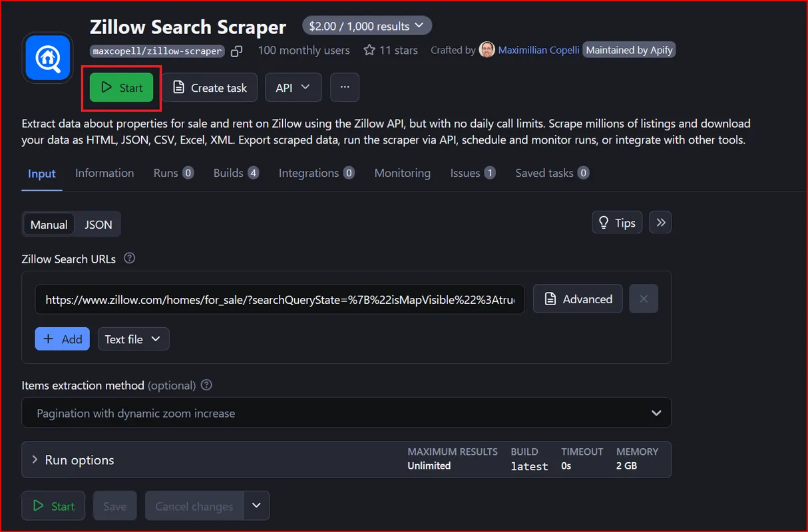Click the 100 monthly users text
This screenshot has height=532, width=808.
(x=303, y=50)
